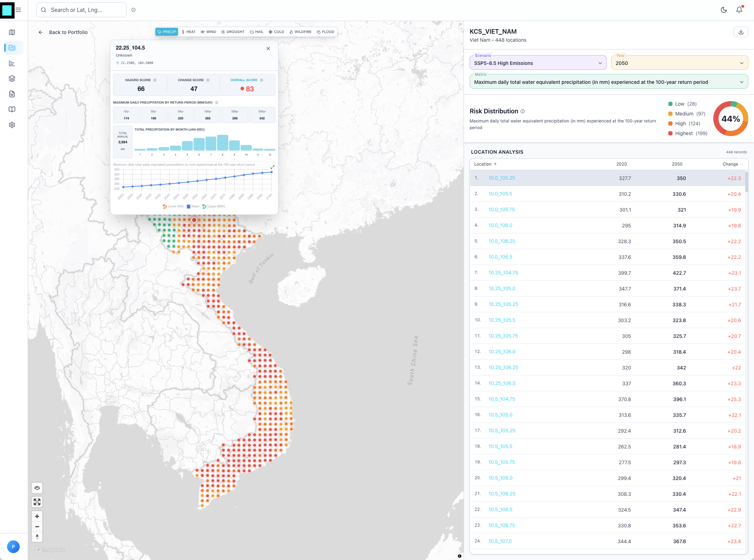The width and height of the screenshot is (754, 560).
Task: Expand the precipitation trend chart
Action: (272, 167)
